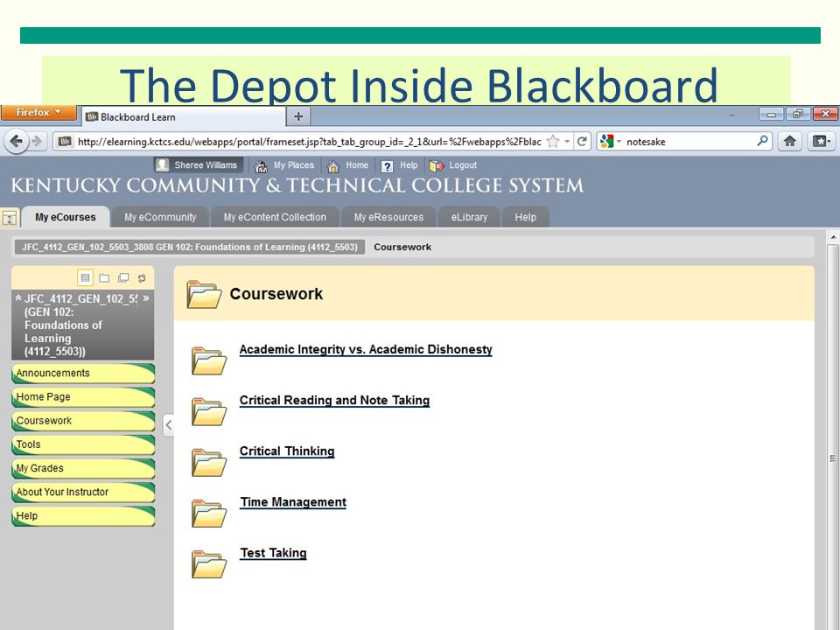Click the browser forward arrow
This screenshot has height=630, width=840.
coord(37,142)
